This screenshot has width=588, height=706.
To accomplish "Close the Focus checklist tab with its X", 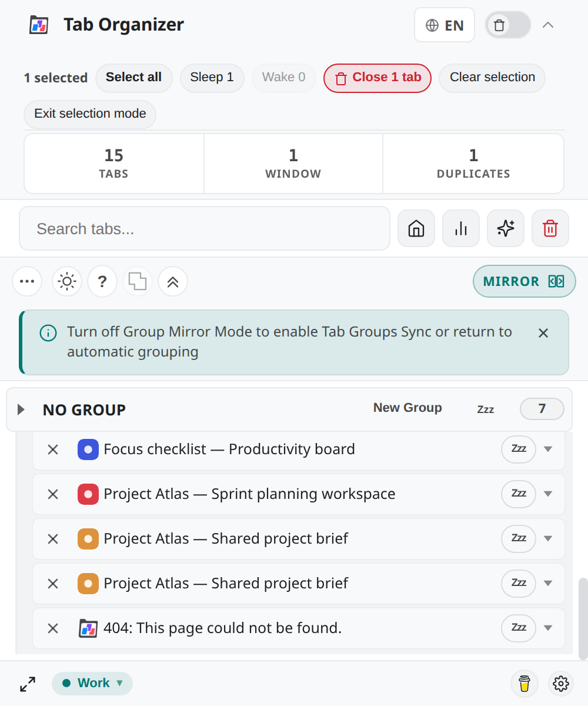I will 53,449.
